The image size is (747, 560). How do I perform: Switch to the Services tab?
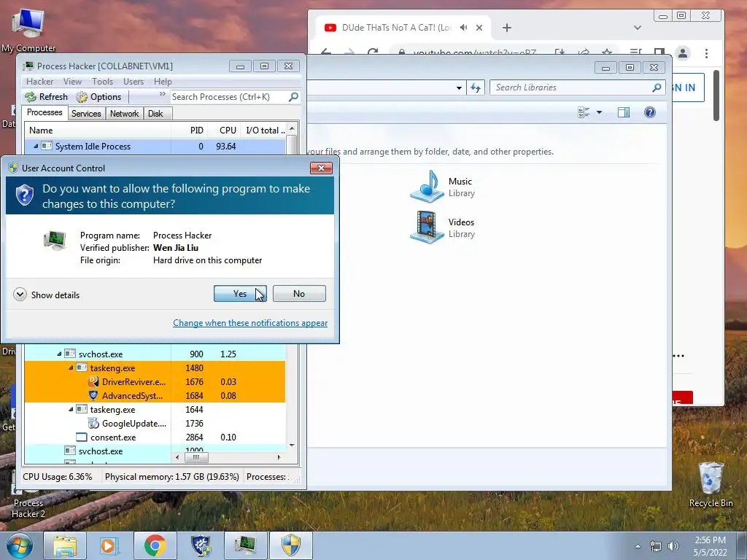[x=86, y=113]
